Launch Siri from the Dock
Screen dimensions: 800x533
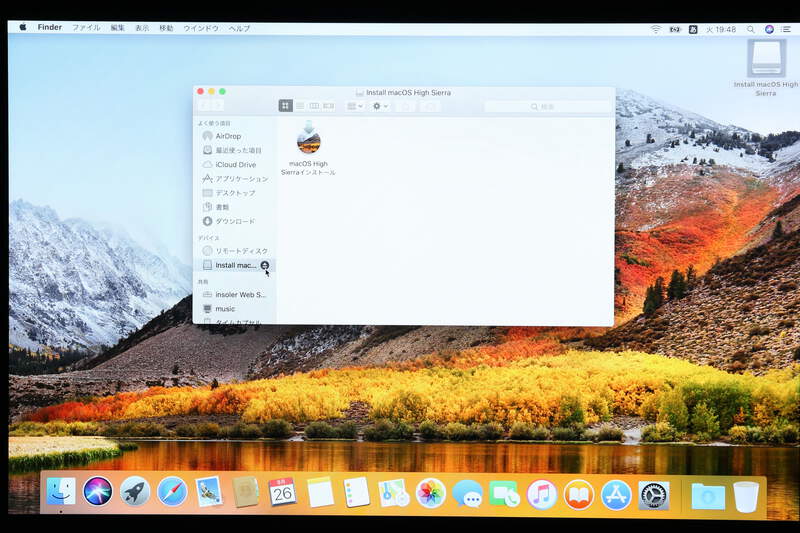(x=98, y=491)
